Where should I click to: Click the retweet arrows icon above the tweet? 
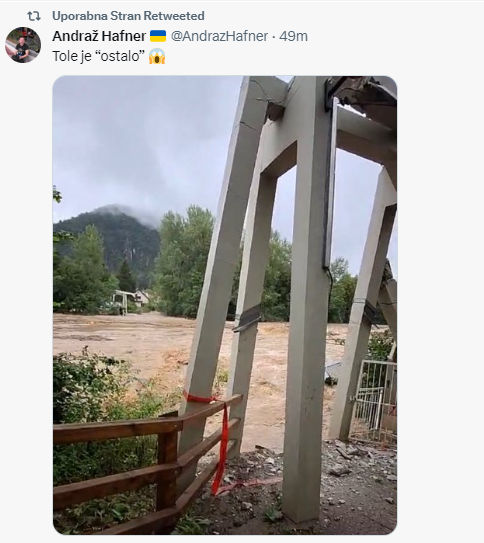click(x=34, y=16)
